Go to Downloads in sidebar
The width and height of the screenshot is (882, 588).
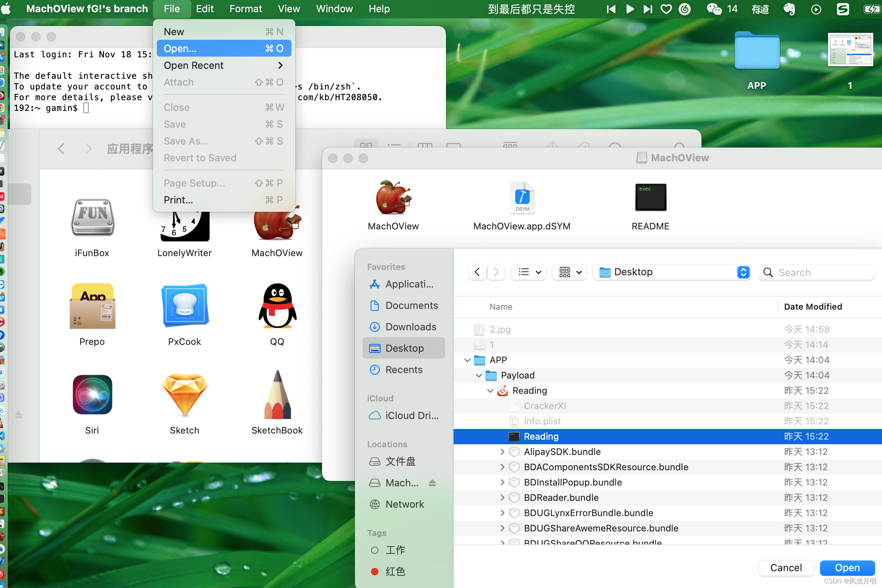(x=404, y=327)
